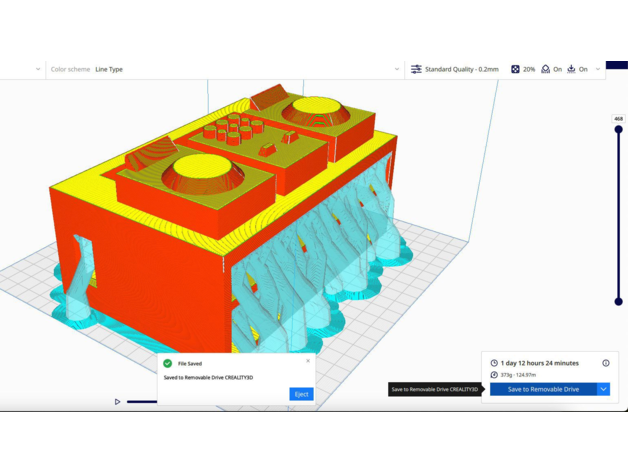Expand the print settings panel chevron
628x472 pixels.
pos(598,69)
